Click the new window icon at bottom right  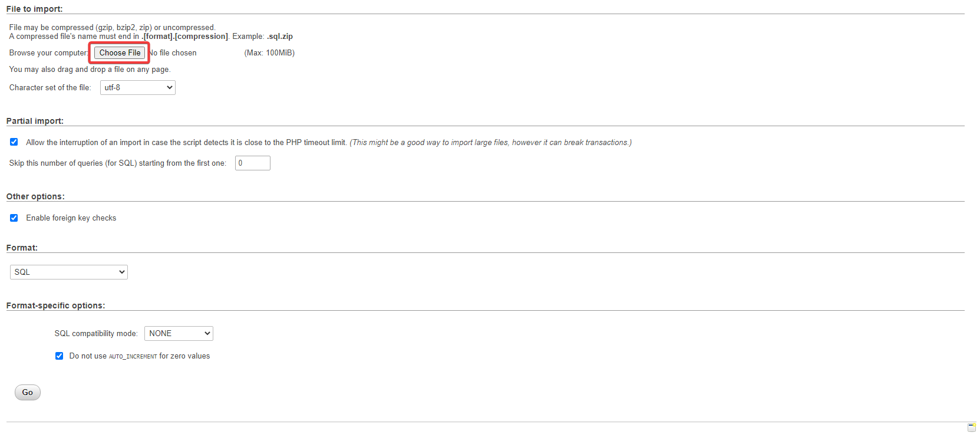[971, 428]
